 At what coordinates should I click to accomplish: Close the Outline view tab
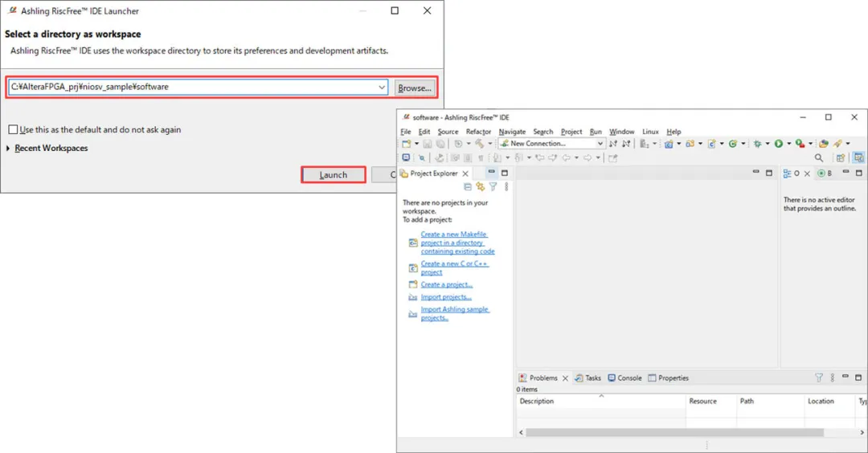pos(807,173)
